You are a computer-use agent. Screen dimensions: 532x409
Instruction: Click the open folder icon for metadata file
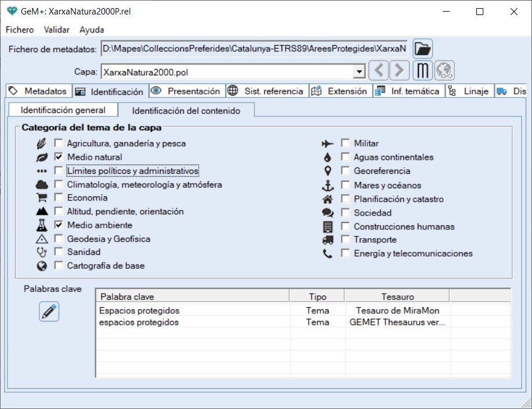point(423,49)
